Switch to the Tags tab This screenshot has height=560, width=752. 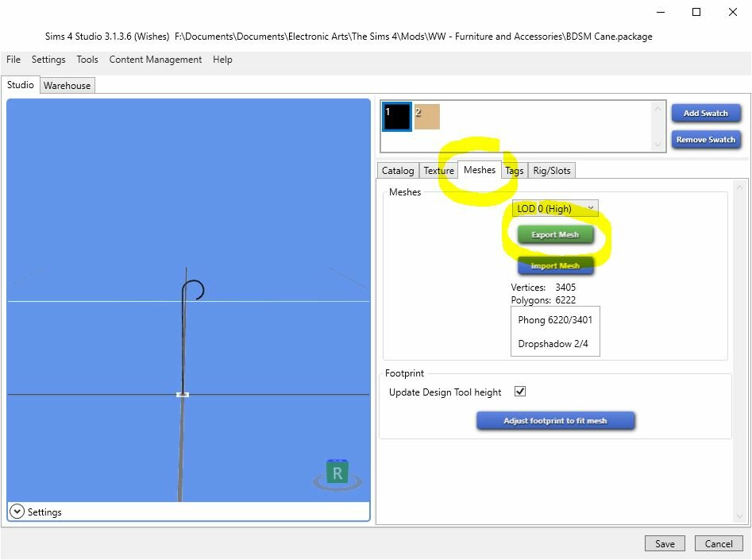point(514,170)
